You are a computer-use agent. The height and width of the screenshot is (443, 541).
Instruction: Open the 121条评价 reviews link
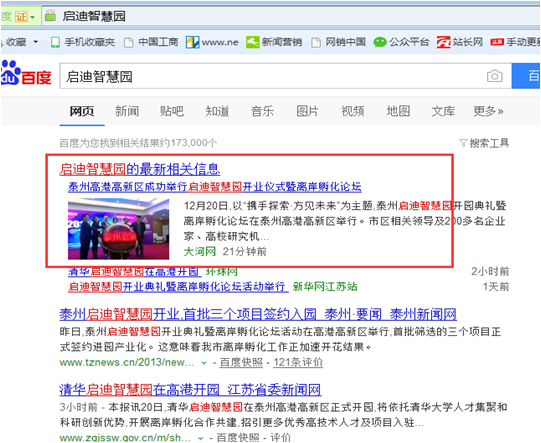click(x=298, y=363)
